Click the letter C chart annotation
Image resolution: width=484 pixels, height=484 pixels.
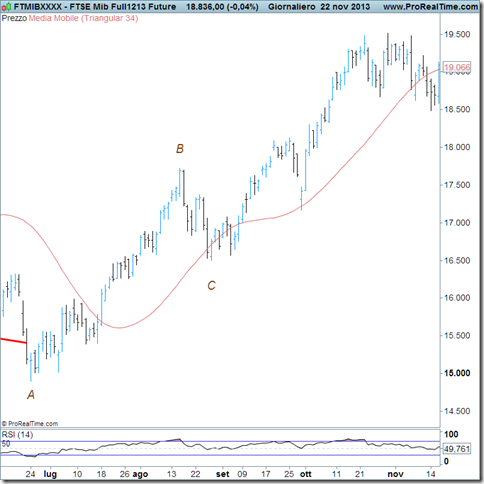click(x=211, y=285)
